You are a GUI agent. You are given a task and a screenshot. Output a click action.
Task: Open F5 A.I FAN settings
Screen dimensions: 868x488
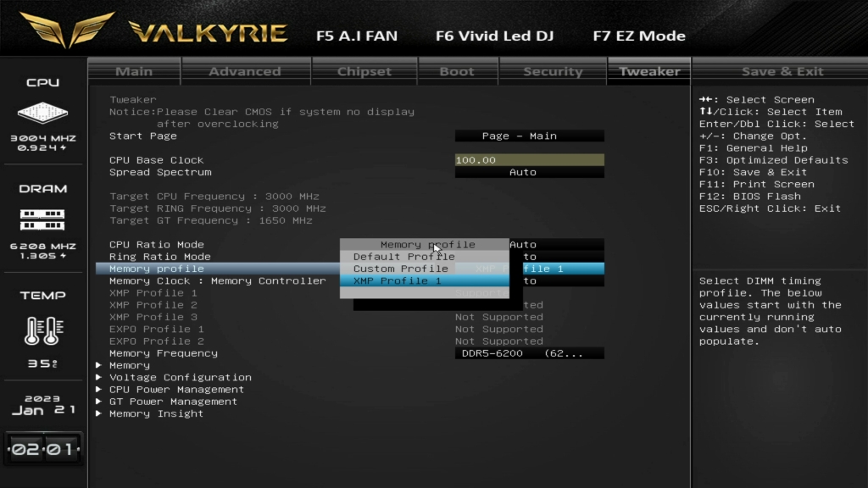(357, 36)
